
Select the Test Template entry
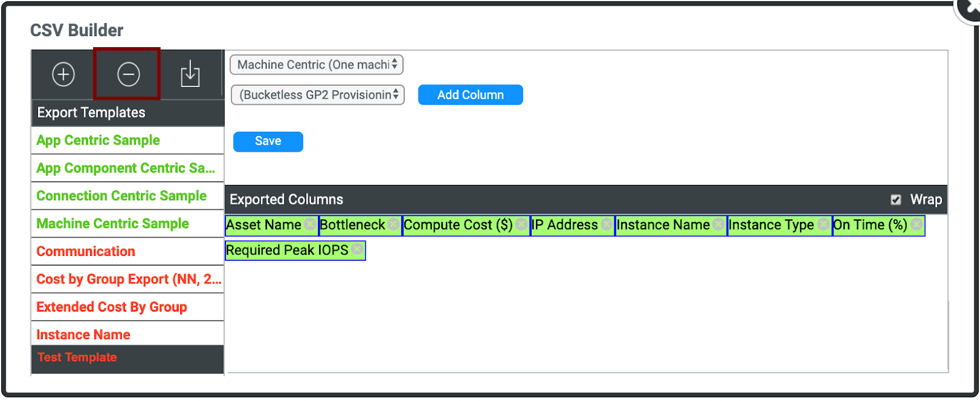[x=77, y=358]
